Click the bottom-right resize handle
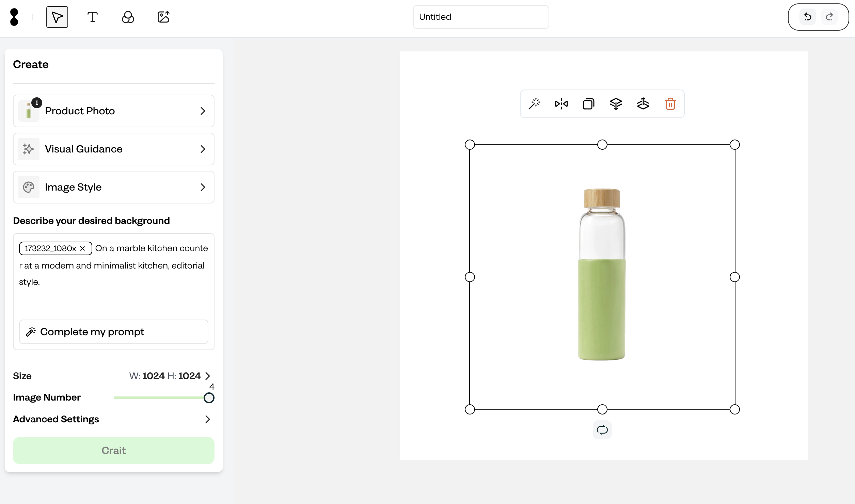Viewport: 855px width, 504px height. [x=735, y=409]
